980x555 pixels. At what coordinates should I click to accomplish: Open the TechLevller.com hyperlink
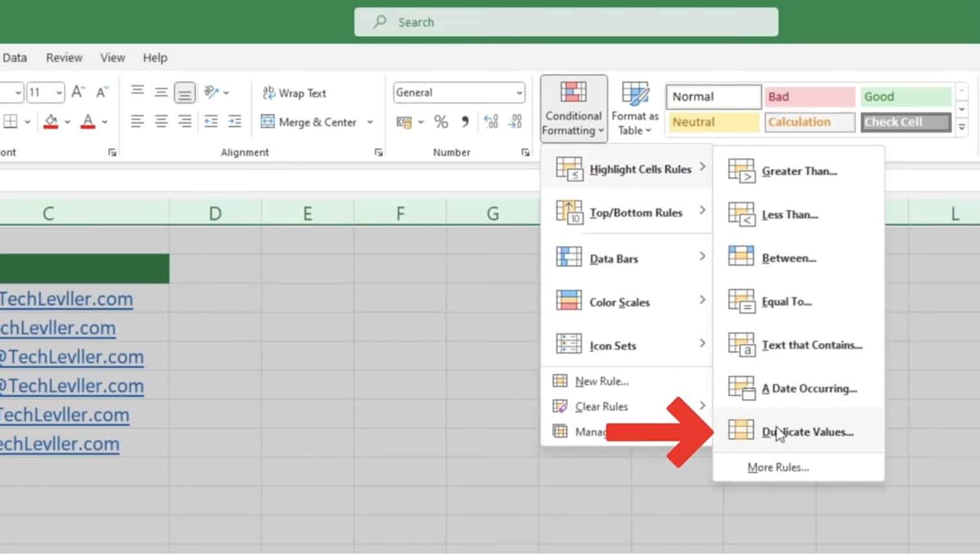pyautogui.click(x=66, y=299)
